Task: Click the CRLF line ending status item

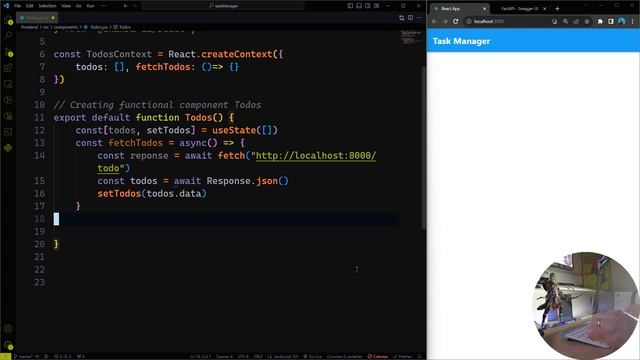Action: pos(258,356)
